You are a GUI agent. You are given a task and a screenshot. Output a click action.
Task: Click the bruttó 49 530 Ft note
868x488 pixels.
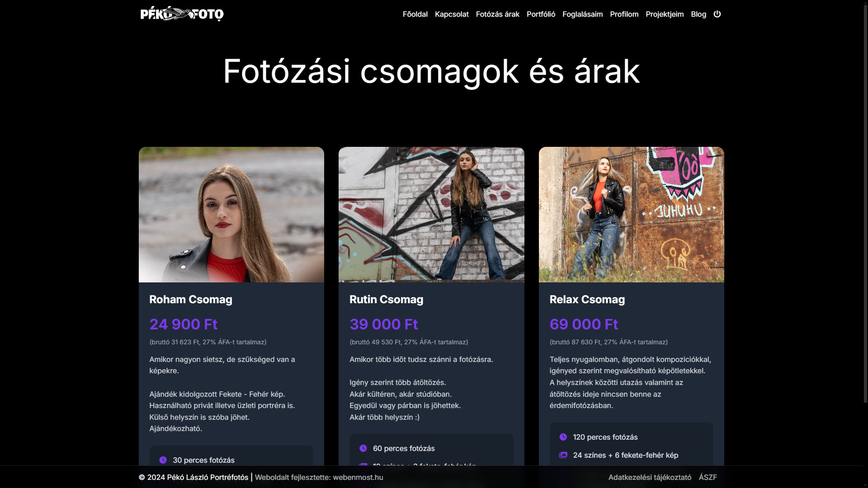(409, 342)
